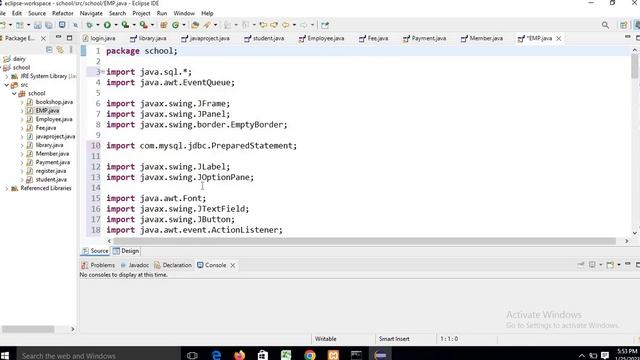Click the Back navigation arrow icon
This screenshot has width=640, height=360.
(x=285, y=25)
